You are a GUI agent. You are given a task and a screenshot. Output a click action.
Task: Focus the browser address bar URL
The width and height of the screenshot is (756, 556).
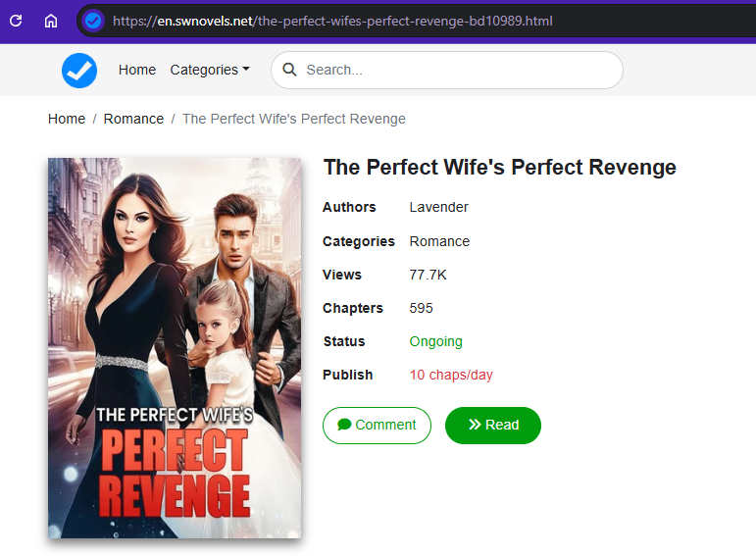coord(332,21)
